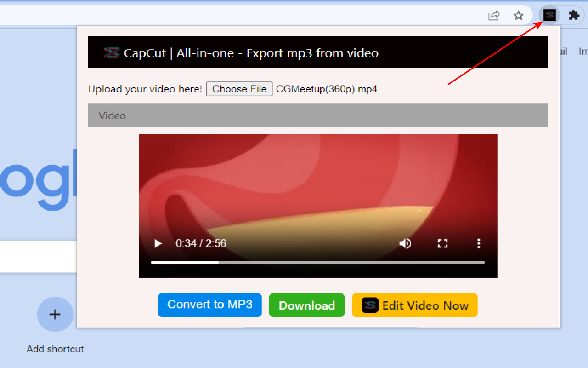Click the CapCut icon inside Edit Video Now button
The width and height of the screenshot is (588, 368).
click(x=370, y=305)
